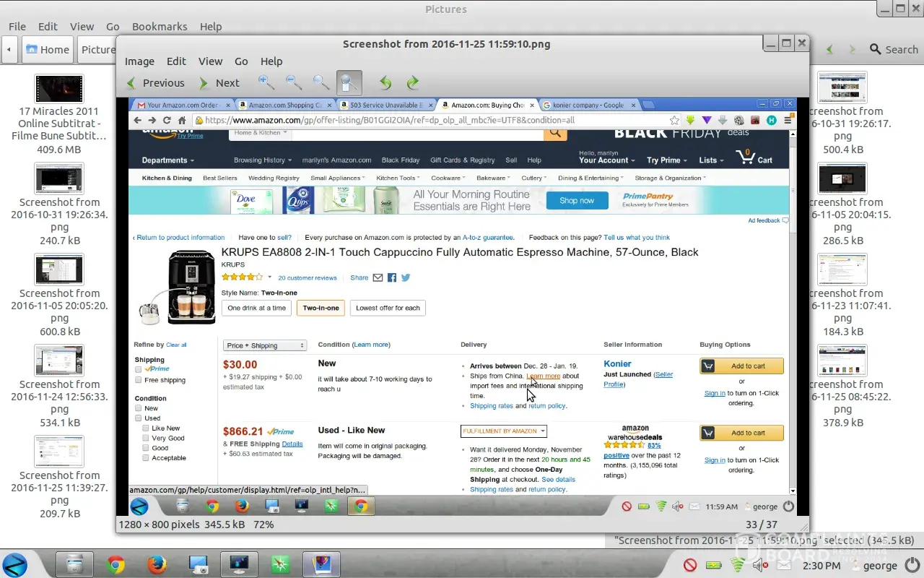Select the screenshot thumbnail ending 20:04:15.png
Viewport: 924px width, 578px height.
tap(842, 178)
